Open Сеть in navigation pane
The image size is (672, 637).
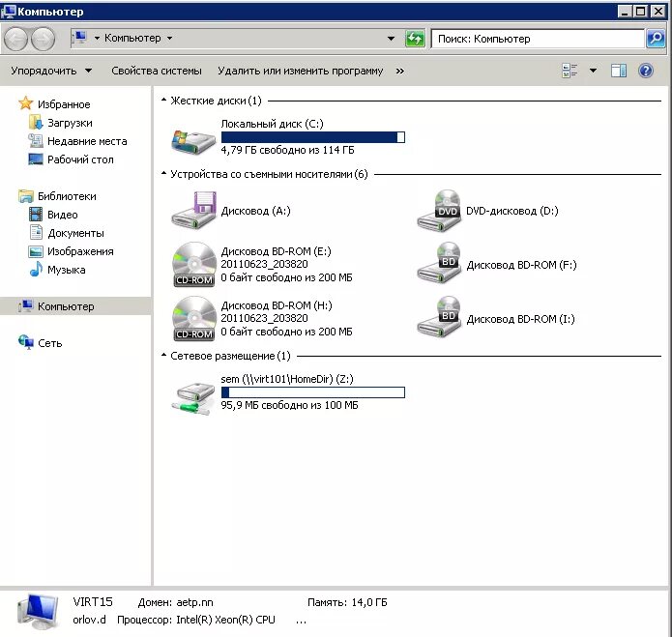pos(49,343)
